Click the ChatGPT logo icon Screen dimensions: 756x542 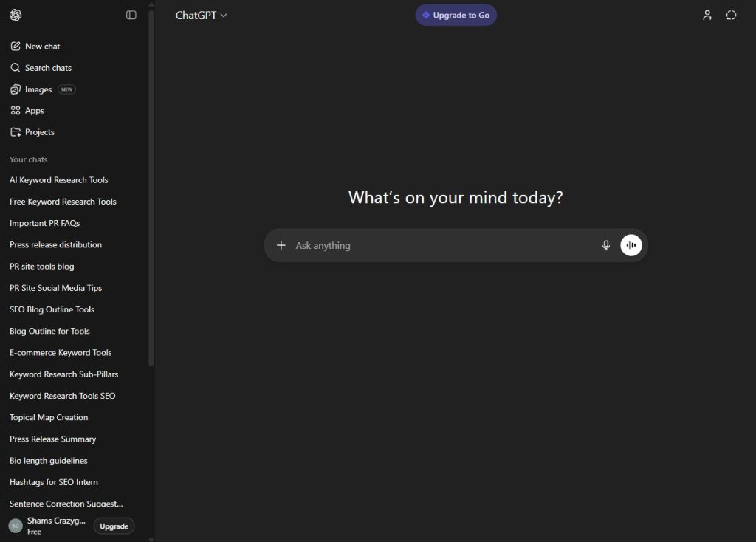(x=16, y=15)
